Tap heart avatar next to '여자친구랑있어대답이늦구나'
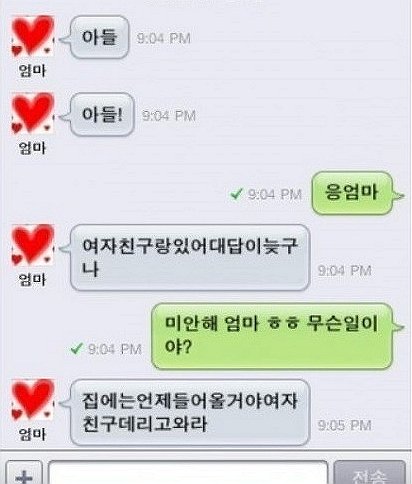412x484 pixels. tap(32, 245)
